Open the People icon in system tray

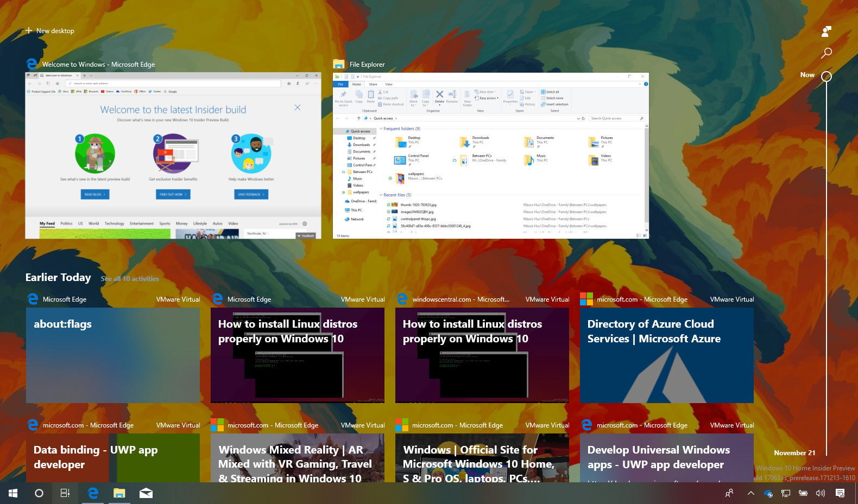coord(729,493)
